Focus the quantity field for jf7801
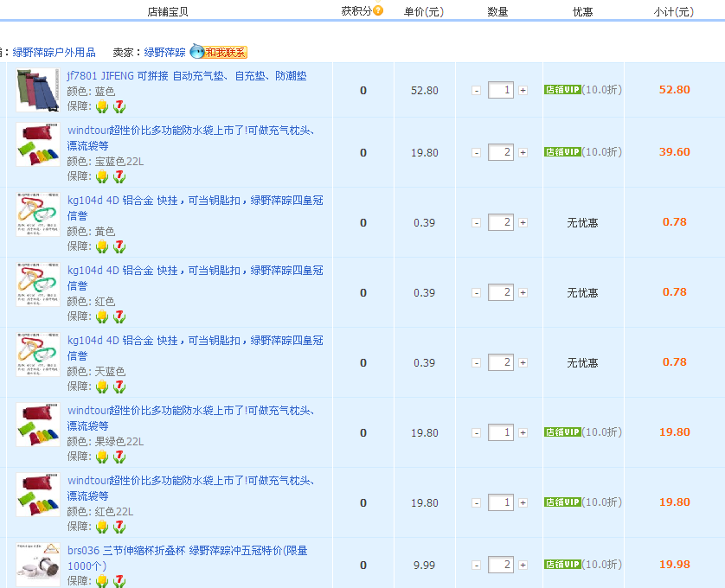Viewport: 725px width, 588px height. coord(501,90)
